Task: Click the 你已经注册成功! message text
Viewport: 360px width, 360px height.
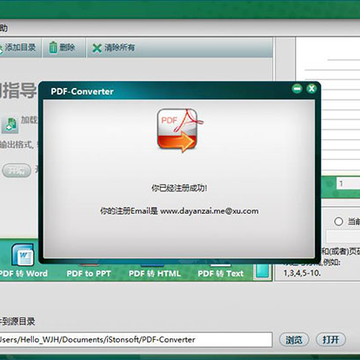Action: pyautogui.click(x=179, y=188)
